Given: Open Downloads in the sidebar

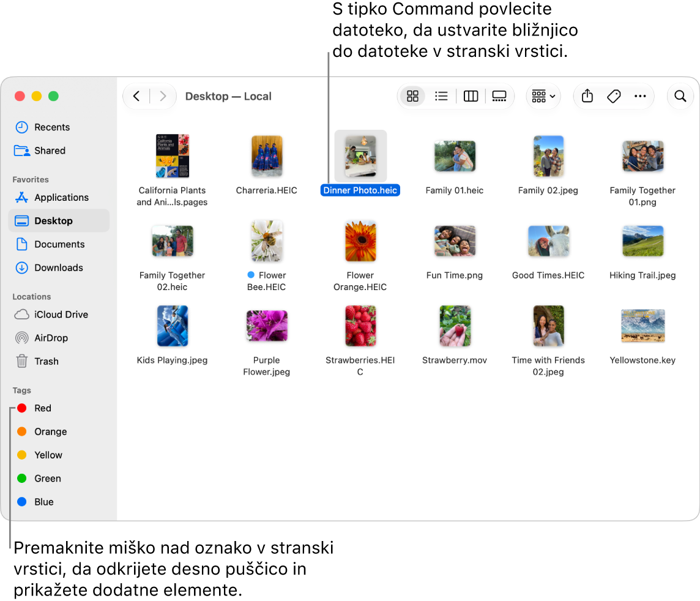Looking at the screenshot, I should (x=59, y=267).
